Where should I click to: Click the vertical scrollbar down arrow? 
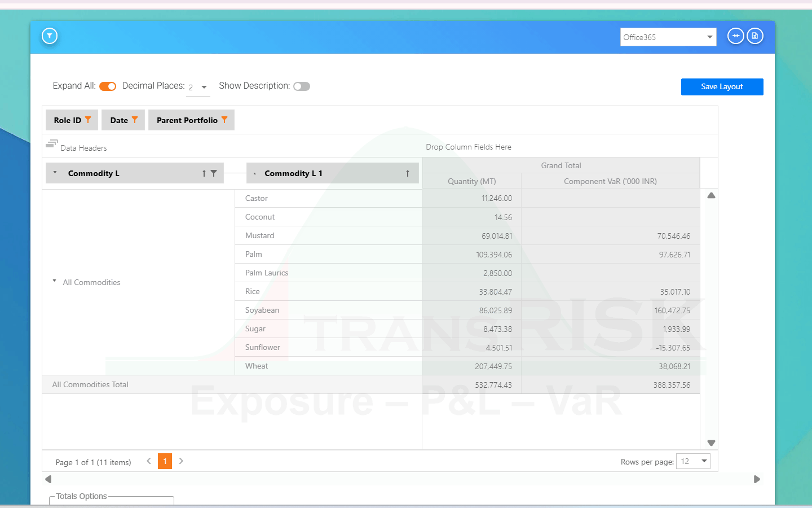click(x=711, y=443)
